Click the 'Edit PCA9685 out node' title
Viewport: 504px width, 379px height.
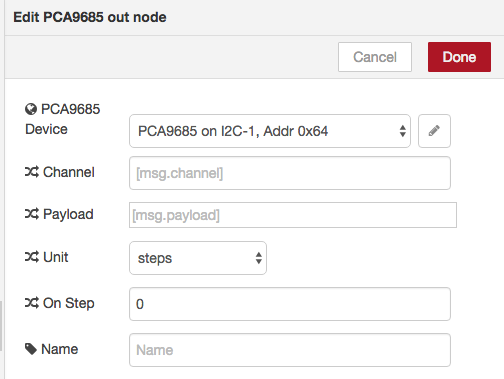90,17
